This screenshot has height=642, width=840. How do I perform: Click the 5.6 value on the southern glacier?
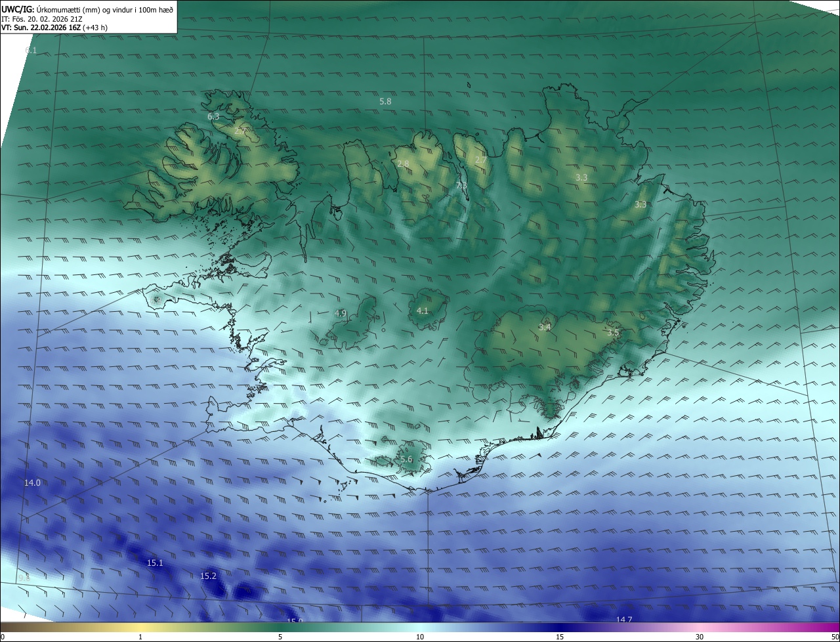[x=406, y=460]
